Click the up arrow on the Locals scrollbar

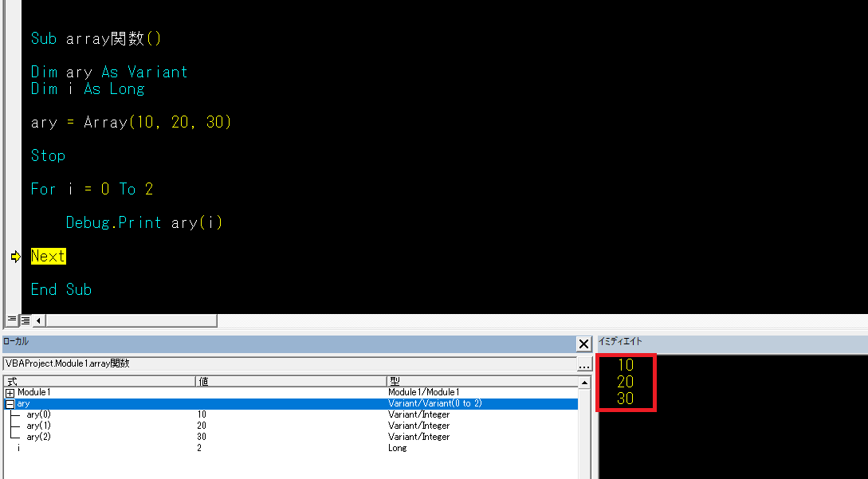586,381
